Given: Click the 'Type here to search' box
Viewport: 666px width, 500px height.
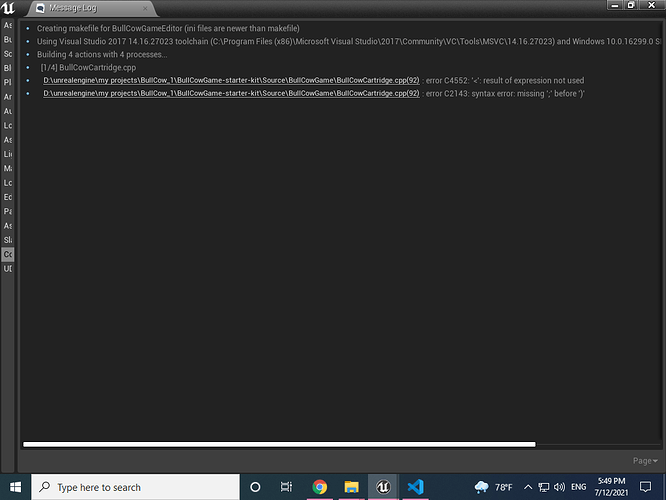Looking at the screenshot, I should click(135, 487).
